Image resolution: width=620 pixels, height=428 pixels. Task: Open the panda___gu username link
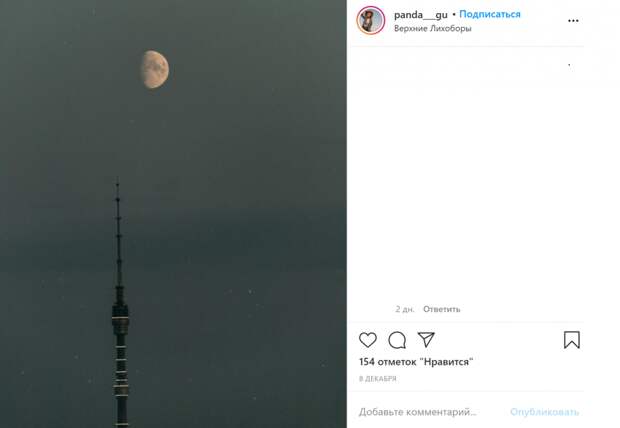pyautogui.click(x=420, y=15)
